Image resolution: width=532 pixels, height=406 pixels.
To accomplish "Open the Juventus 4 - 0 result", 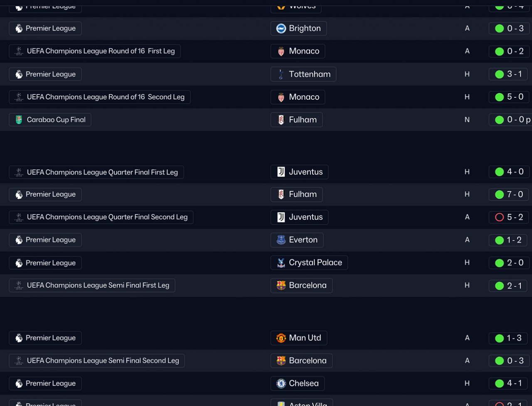I will pos(509,172).
